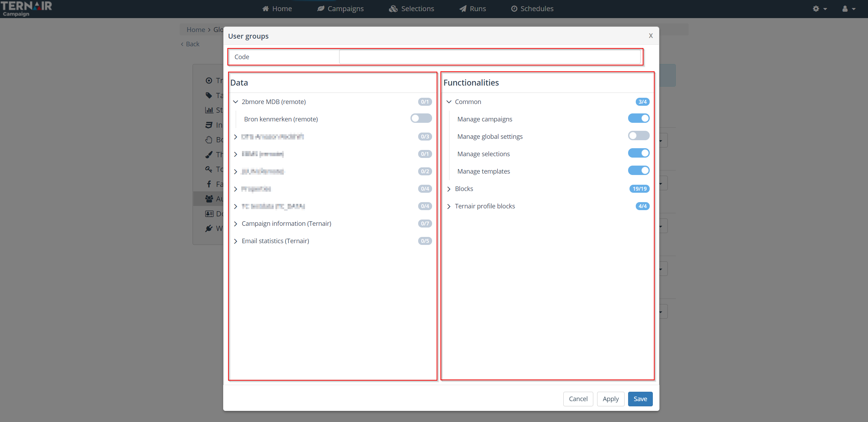The height and width of the screenshot is (422, 868).
Task: Expand the Blocks group
Action: pos(449,189)
